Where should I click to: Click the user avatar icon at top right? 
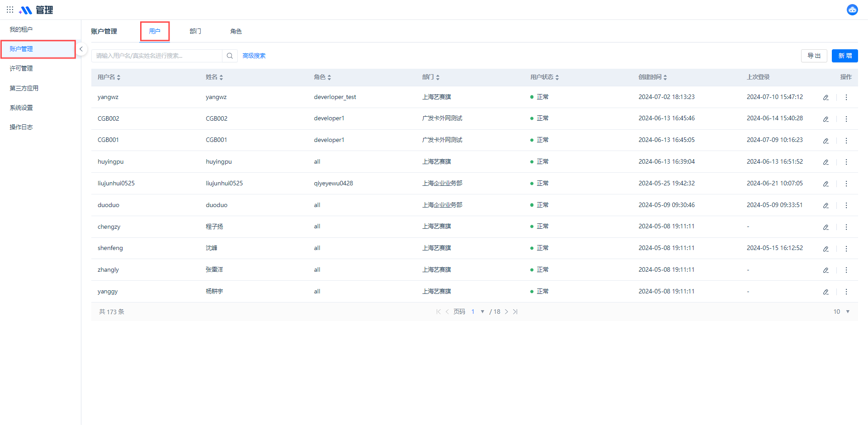pos(852,9)
